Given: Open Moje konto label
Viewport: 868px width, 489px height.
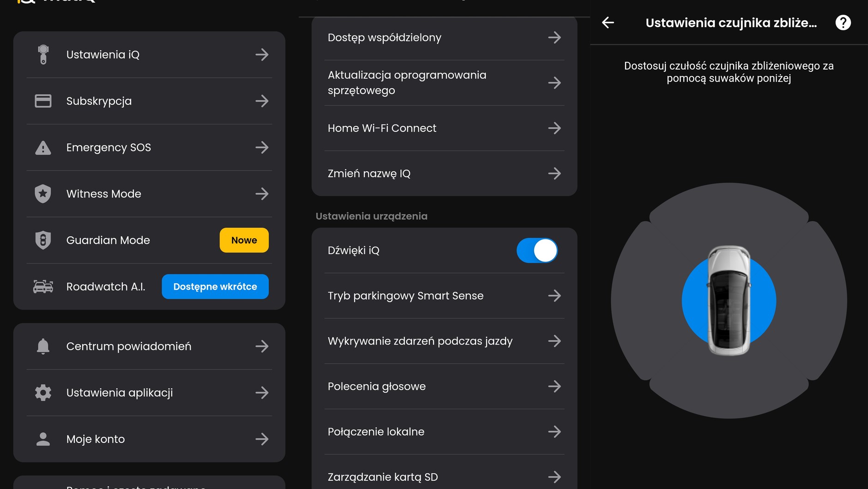Looking at the screenshot, I should [96, 439].
